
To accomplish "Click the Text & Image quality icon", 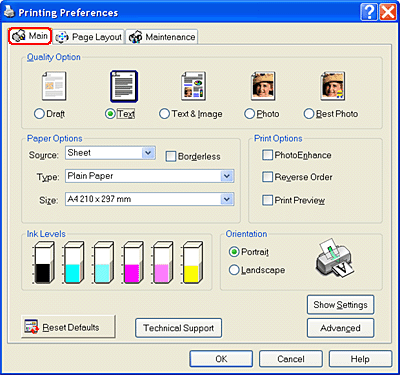I will coord(193,86).
